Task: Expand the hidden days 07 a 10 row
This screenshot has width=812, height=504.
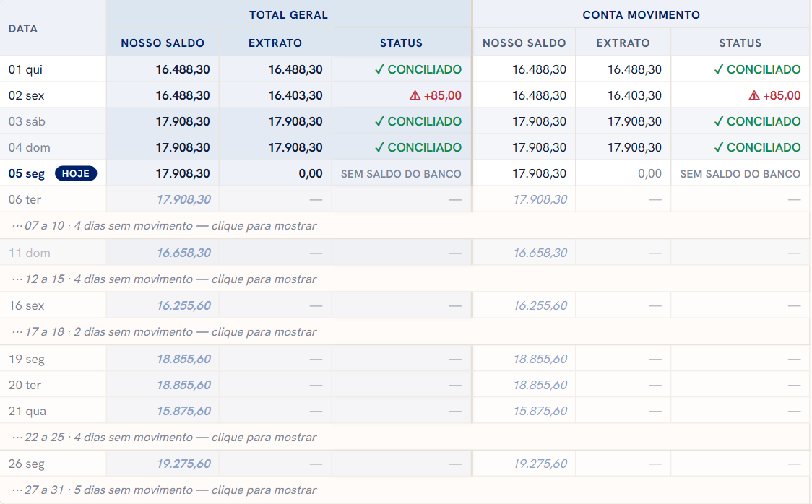Action: (x=405, y=225)
